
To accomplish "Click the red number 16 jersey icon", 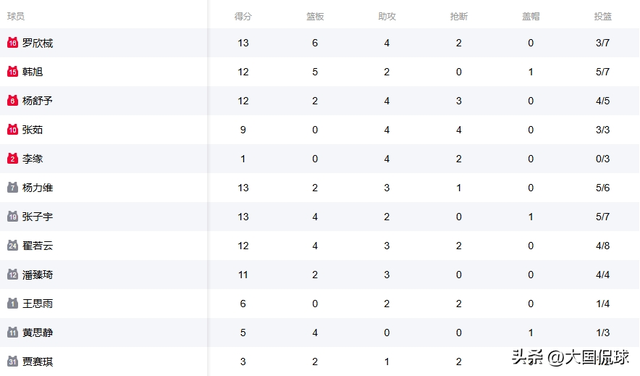I will tap(13, 42).
